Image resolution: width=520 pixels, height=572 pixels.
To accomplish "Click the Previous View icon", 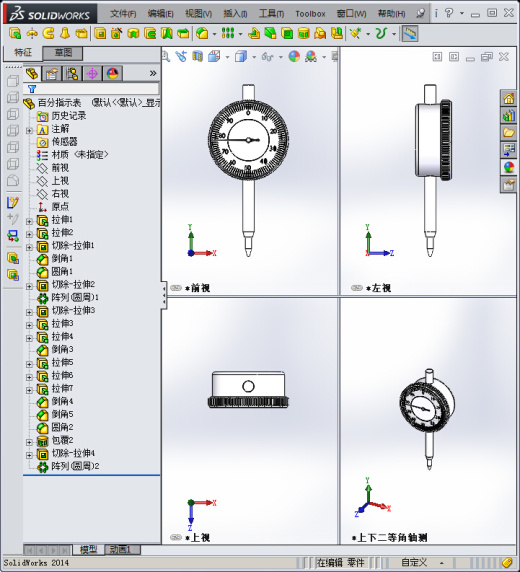I will [181, 57].
